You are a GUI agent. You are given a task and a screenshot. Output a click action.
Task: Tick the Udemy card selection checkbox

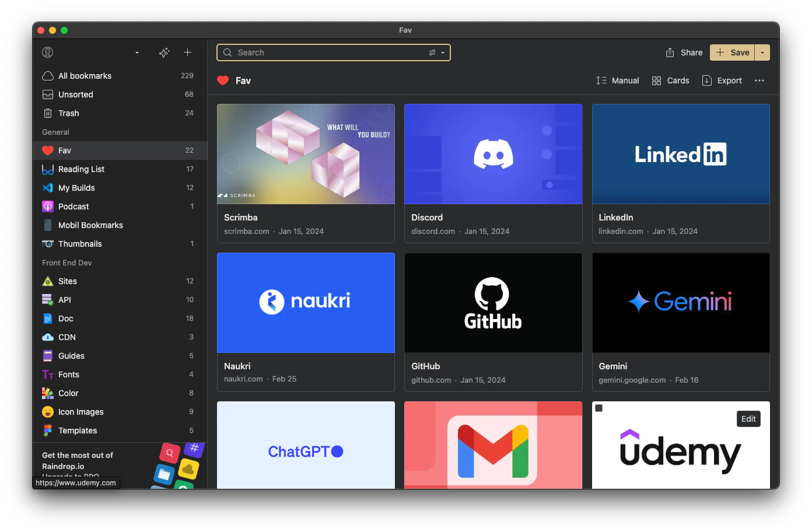click(598, 408)
